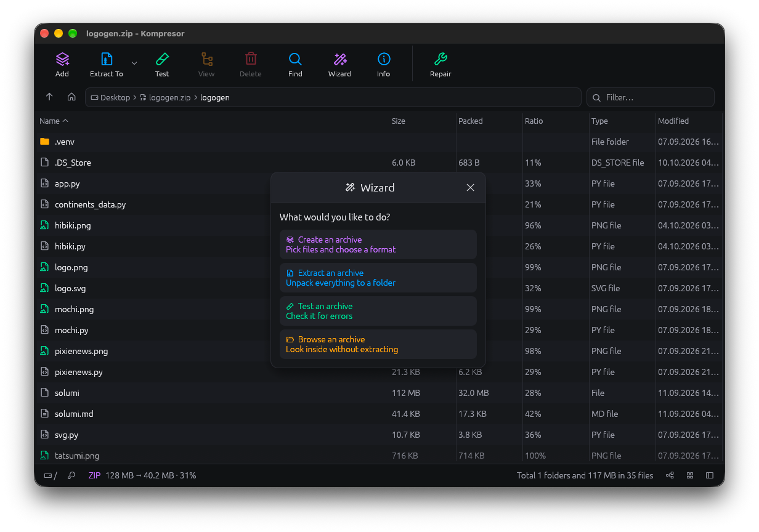Click the pixienews.py code file icon
The width and height of the screenshot is (759, 532).
click(x=44, y=372)
